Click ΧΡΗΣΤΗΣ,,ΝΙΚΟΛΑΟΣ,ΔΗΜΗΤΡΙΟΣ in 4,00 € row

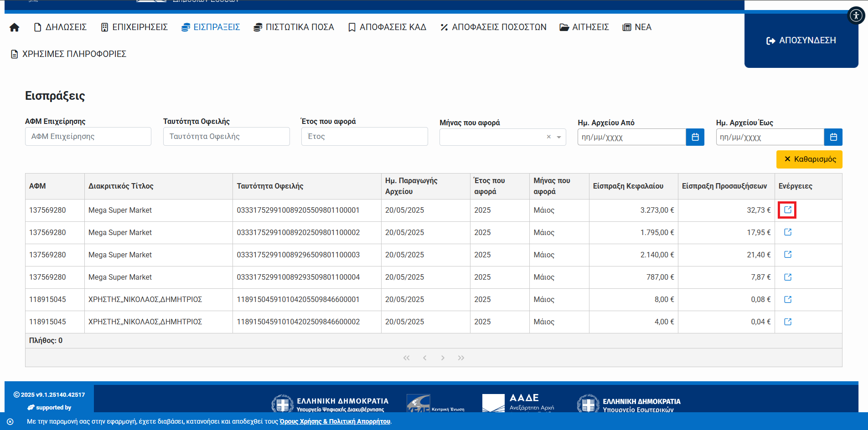pos(145,322)
